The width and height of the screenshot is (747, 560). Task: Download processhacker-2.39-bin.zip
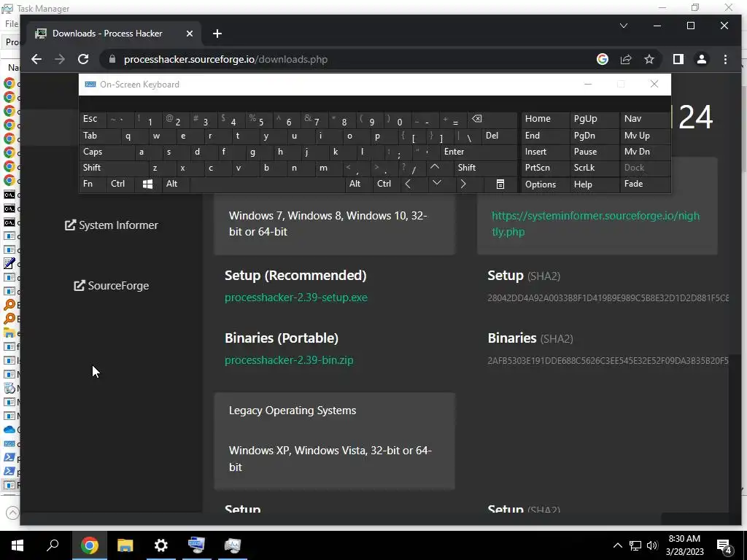click(x=289, y=360)
